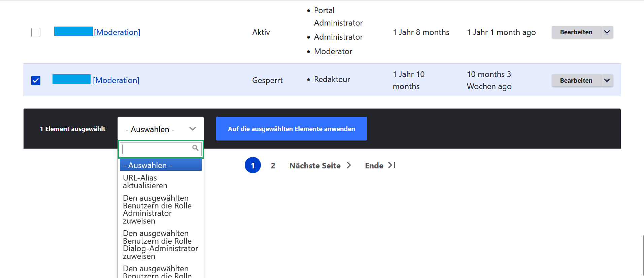Click the 'Moderator' role entry
The image size is (644, 278).
[x=333, y=51]
